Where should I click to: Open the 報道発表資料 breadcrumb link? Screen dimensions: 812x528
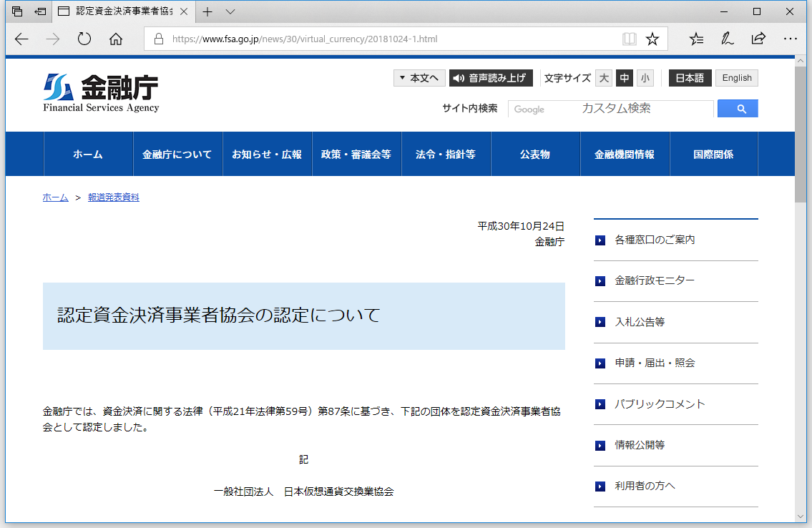point(113,197)
